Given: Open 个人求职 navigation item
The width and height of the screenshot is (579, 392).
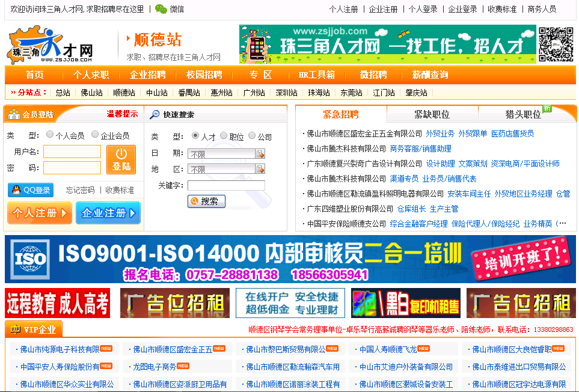Looking at the screenshot, I should point(91,75).
